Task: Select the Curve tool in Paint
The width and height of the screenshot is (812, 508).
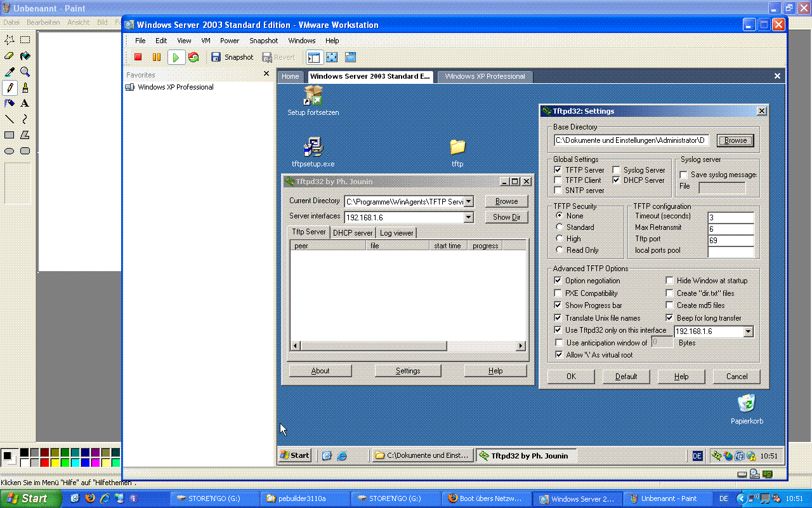Action: (x=25, y=119)
